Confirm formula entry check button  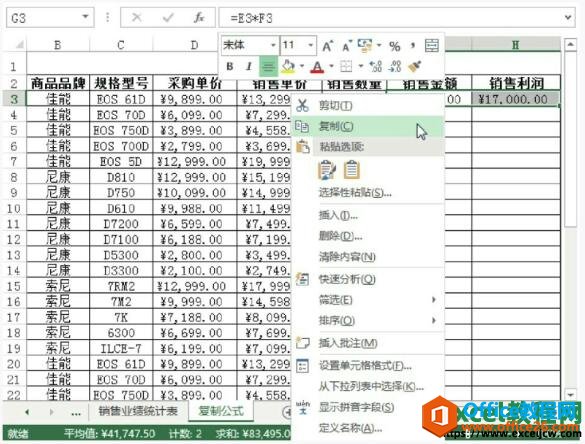point(168,17)
